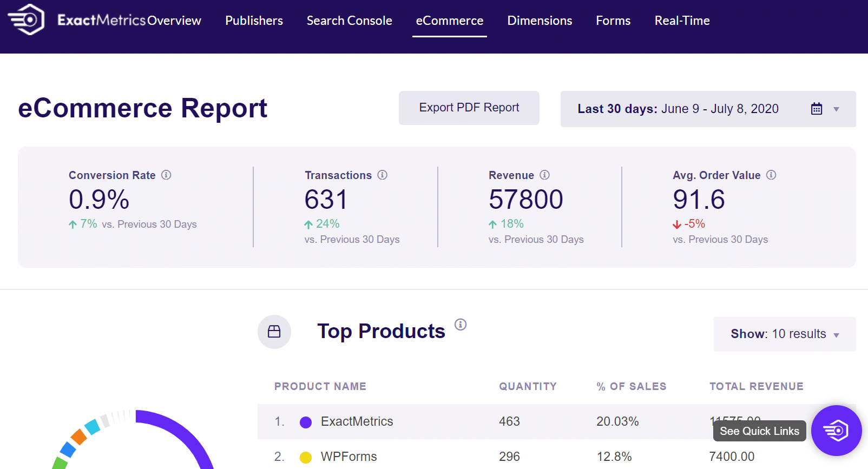Select the eCommerce tab
868x469 pixels.
pos(450,21)
